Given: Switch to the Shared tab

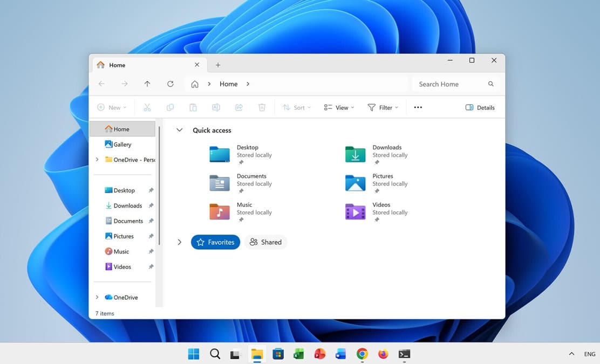Looking at the screenshot, I should [x=265, y=242].
